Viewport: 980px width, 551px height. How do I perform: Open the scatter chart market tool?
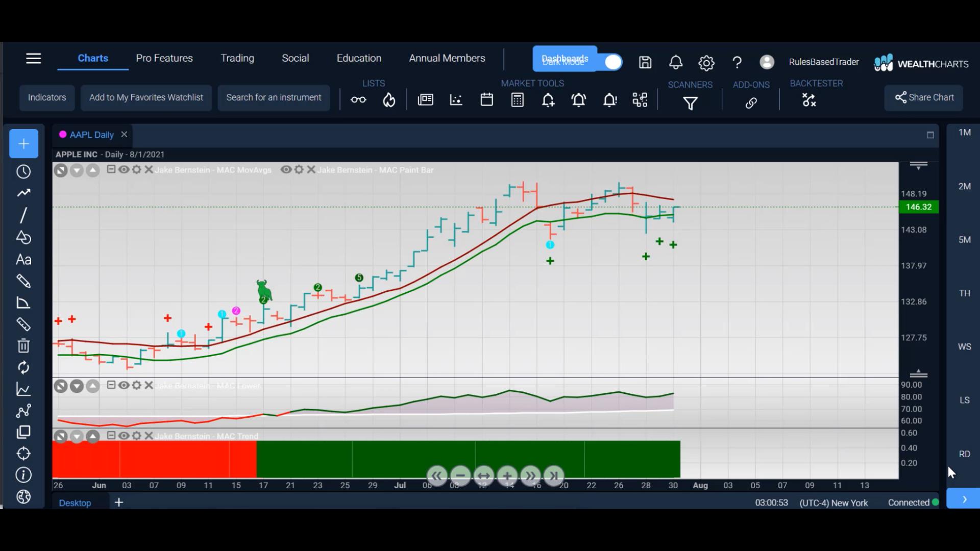point(456,100)
